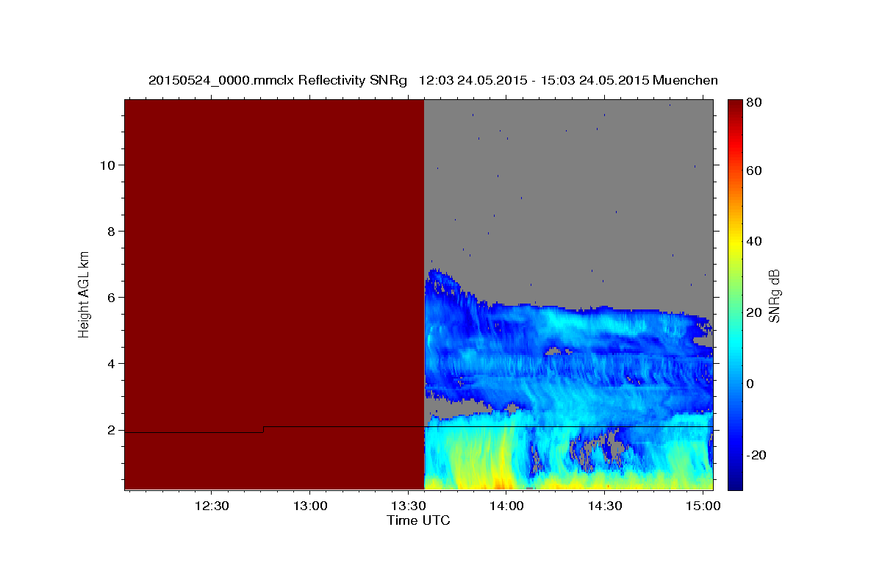Click the 15:00 time tick label
The image size is (882, 588).
pyautogui.click(x=703, y=506)
